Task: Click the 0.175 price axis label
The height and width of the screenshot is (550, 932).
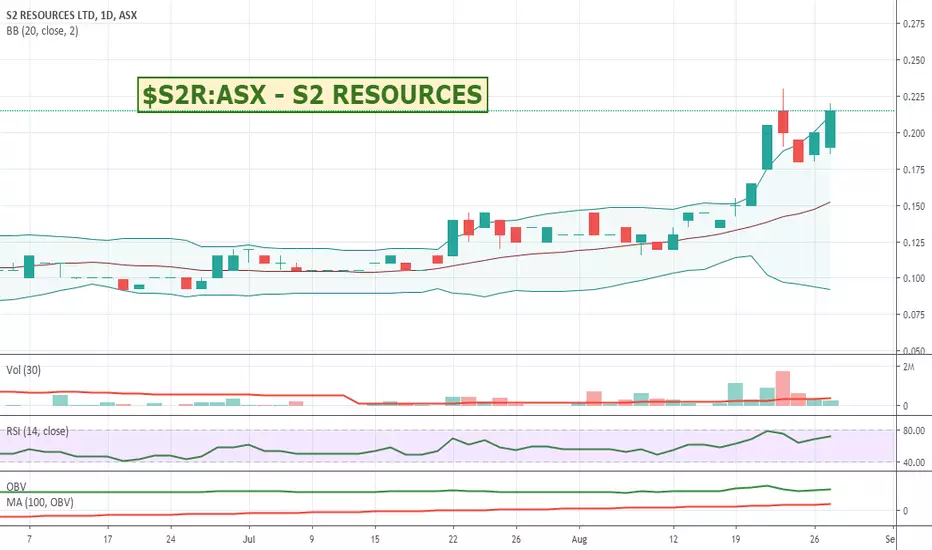Action: (914, 169)
